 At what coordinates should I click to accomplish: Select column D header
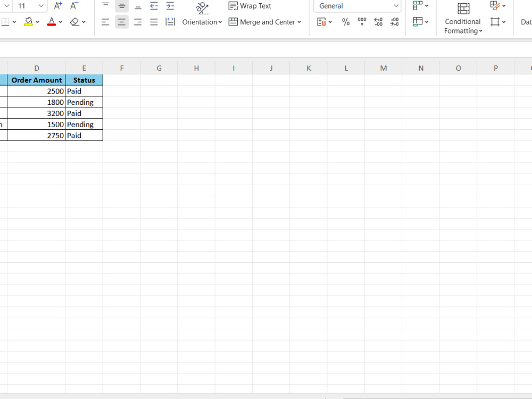36,68
